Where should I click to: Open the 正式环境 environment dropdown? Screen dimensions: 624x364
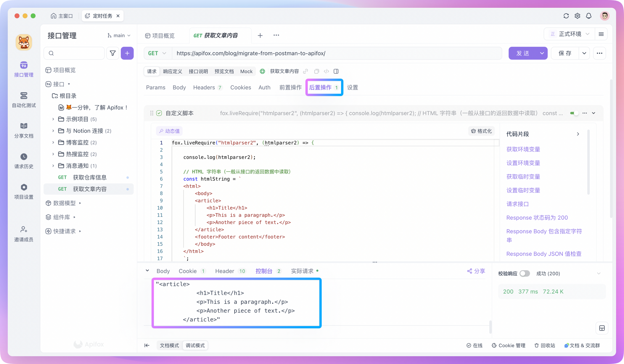[570, 34]
